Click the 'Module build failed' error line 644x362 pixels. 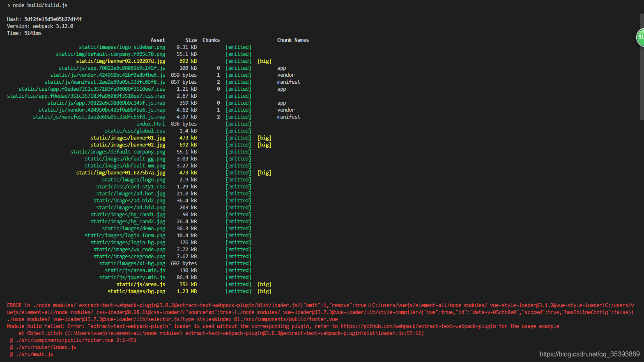click(283, 326)
